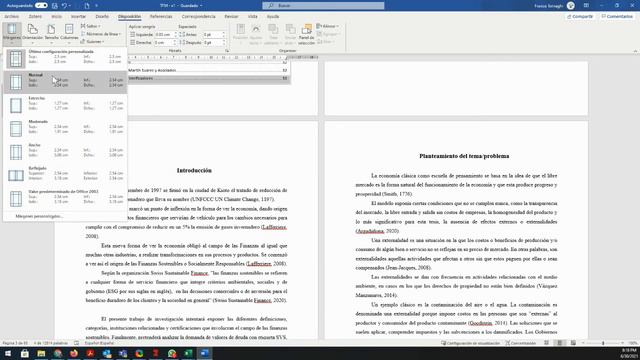Click the Español language status indicator

[99, 343]
